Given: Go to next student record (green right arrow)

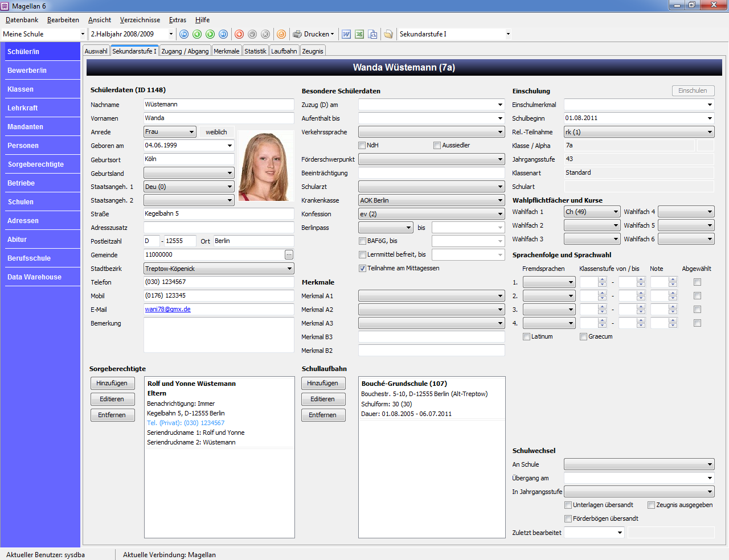Looking at the screenshot, I should coord(210,34).
